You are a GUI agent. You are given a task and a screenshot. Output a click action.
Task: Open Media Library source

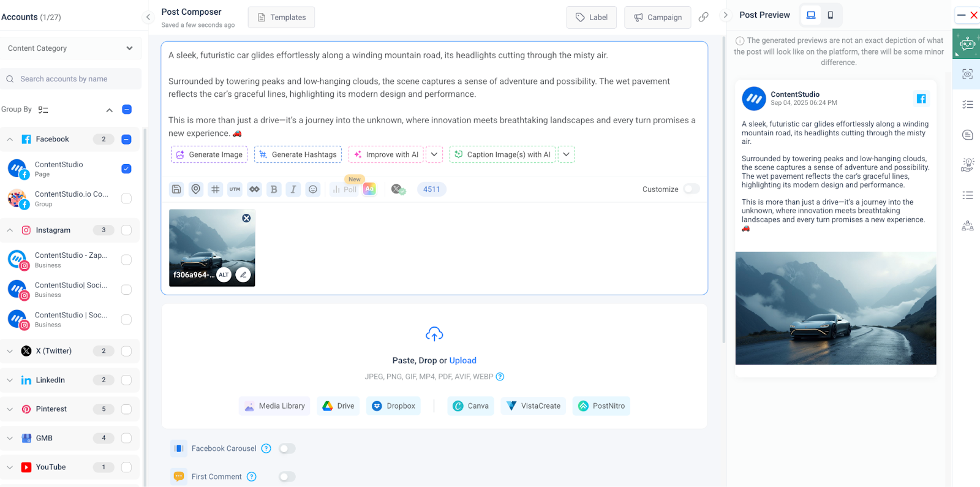pos(274,406)
